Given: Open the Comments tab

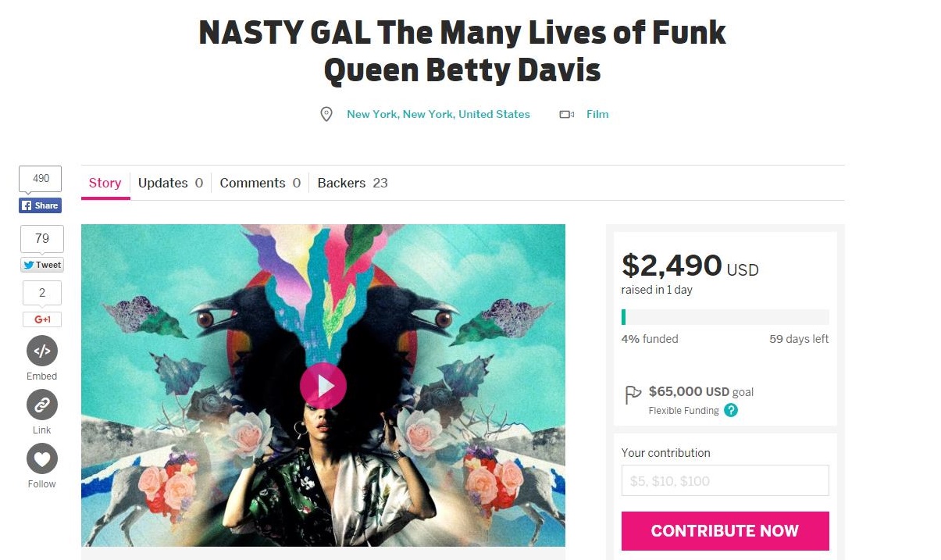Looking at the screenshot, I should tap(260, 183).
